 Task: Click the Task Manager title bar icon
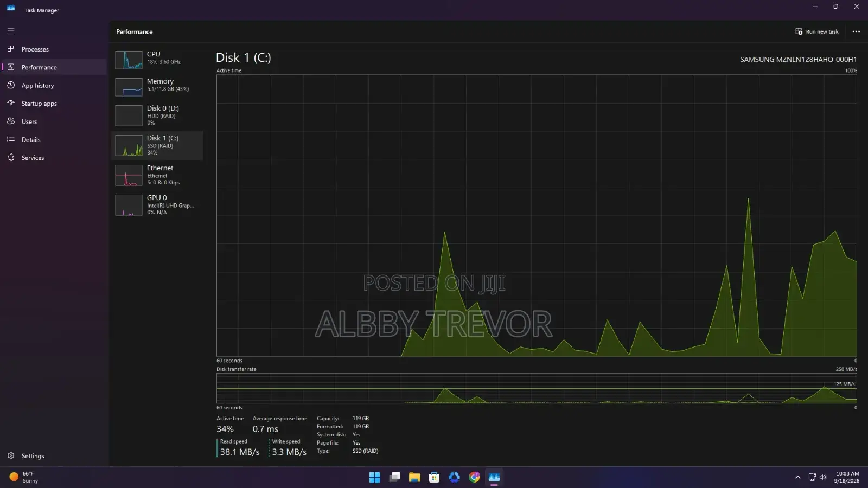(x=11, y=8)
